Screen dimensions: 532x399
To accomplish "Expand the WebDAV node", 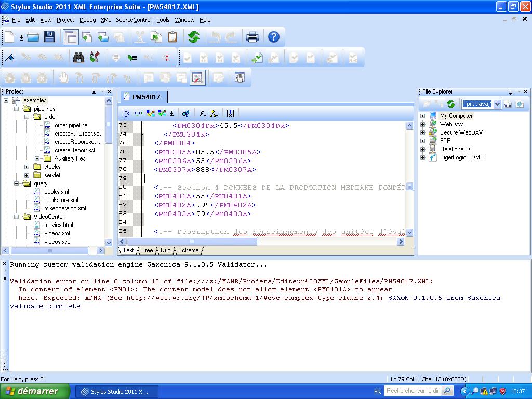I will click(422, 124).
